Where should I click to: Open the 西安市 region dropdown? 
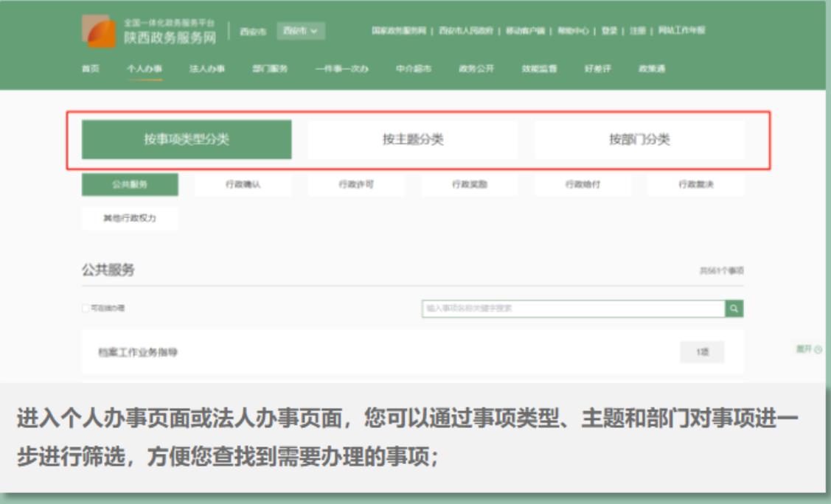301,31
